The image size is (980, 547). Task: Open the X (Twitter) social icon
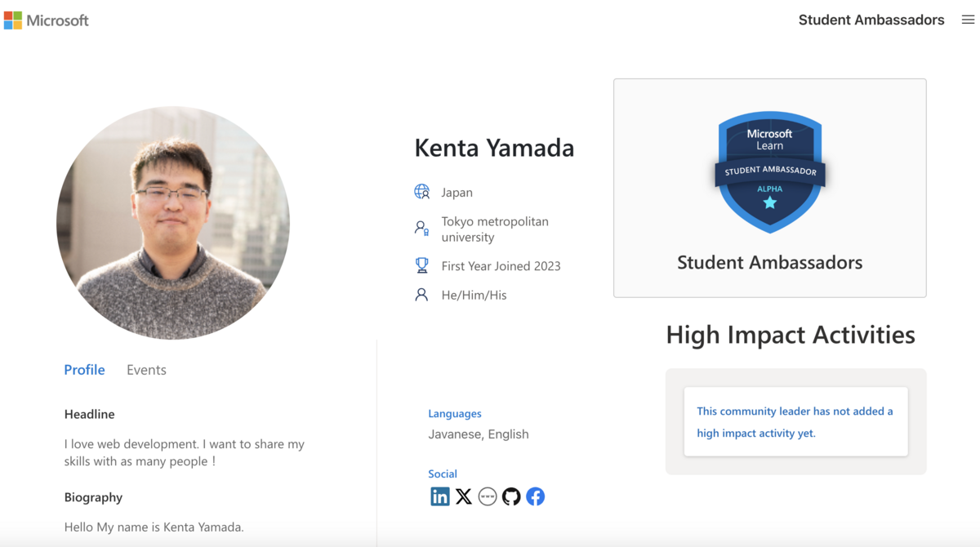[464, 496]
